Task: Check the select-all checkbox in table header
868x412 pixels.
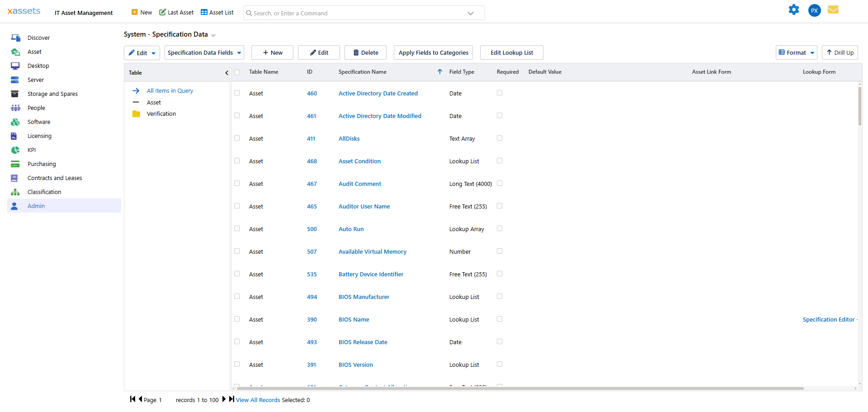Action: tap(237, 72)
